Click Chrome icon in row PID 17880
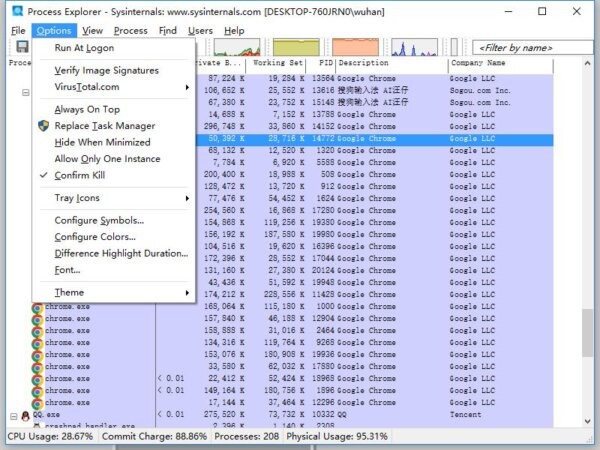This screenshot has width=600, height=450. click(37, 367)
